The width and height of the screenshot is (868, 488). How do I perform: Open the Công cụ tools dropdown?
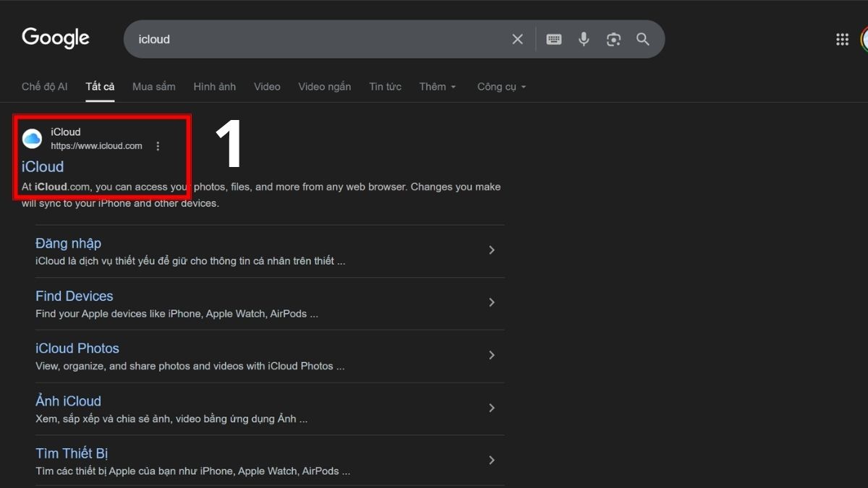click(x=501, y=87)
